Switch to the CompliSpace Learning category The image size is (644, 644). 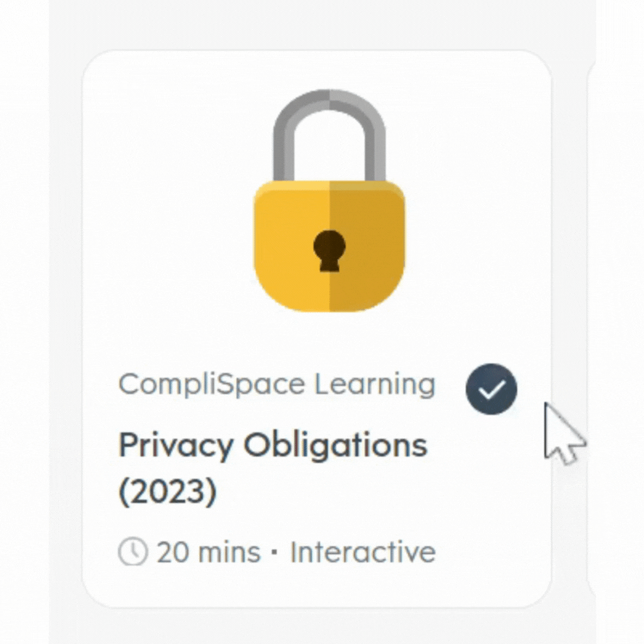coord(277,385)
